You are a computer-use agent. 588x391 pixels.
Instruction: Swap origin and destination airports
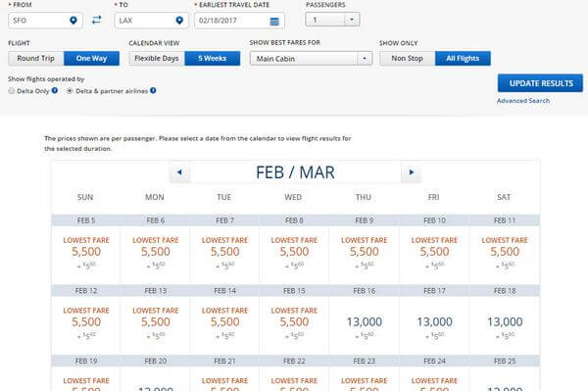[97, 20]
